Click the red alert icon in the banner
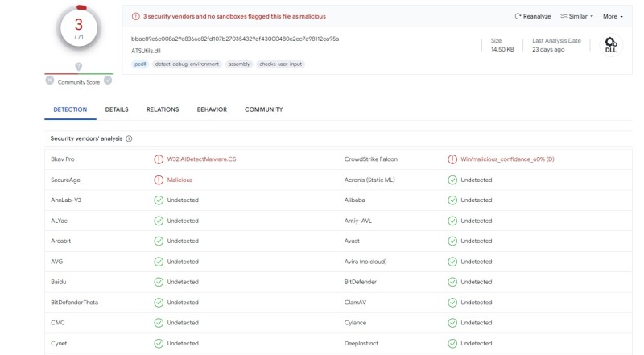 click(136, 16)
